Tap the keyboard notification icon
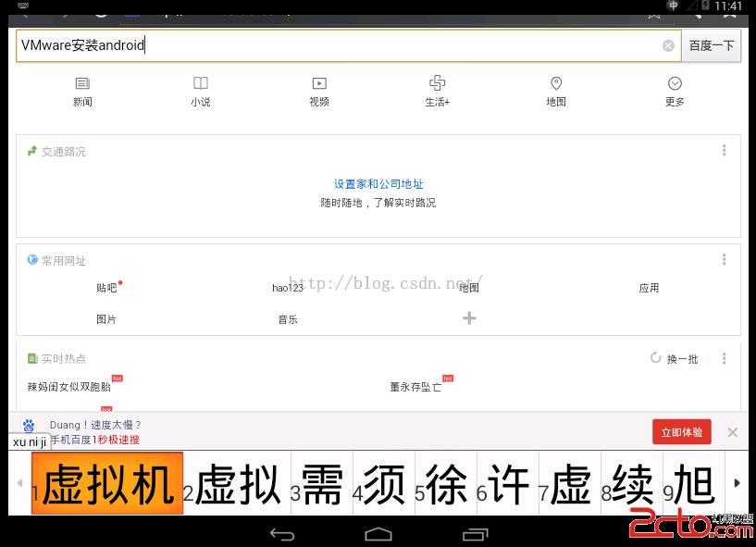 point(22,6)
